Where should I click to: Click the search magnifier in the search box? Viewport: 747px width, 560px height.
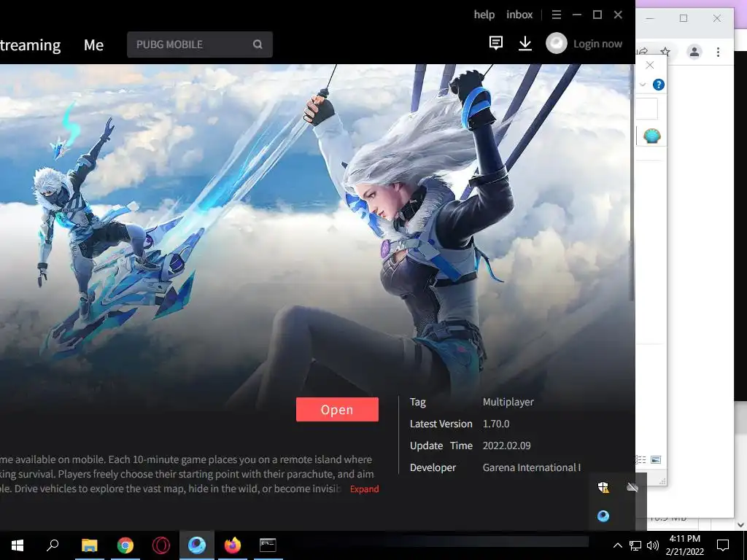(x=258, y=44)
